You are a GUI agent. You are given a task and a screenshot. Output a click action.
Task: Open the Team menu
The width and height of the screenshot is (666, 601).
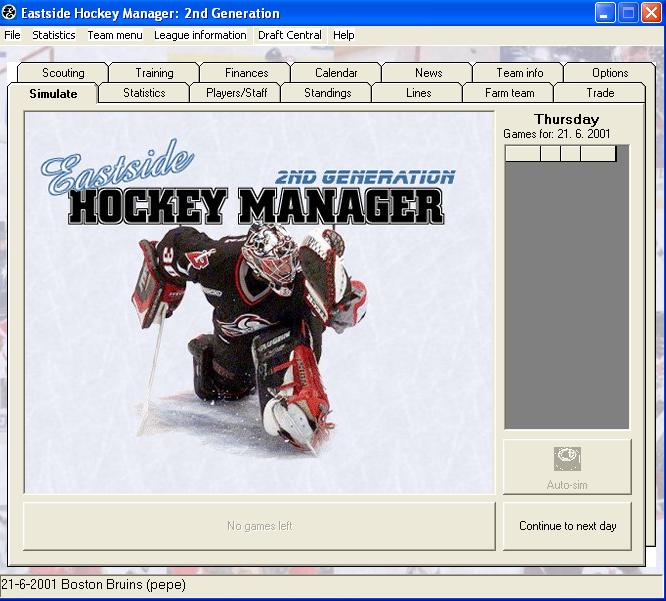[x=115, y=35]
